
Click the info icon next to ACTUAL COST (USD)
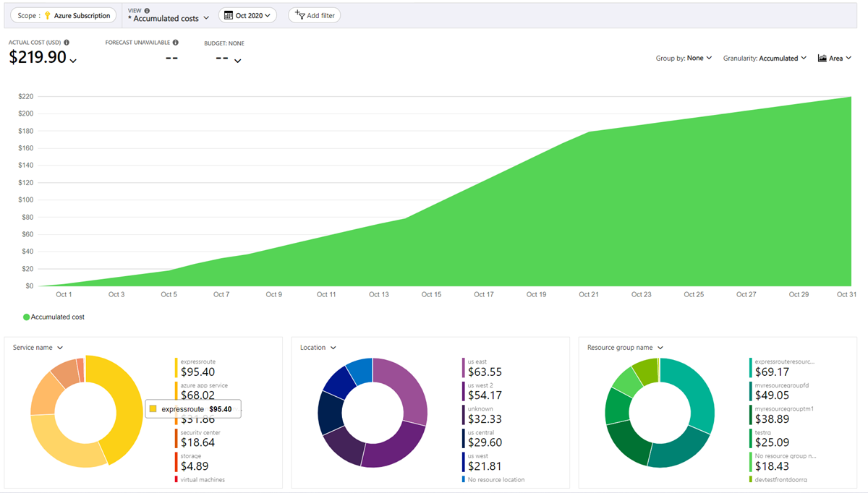(65, 42)
